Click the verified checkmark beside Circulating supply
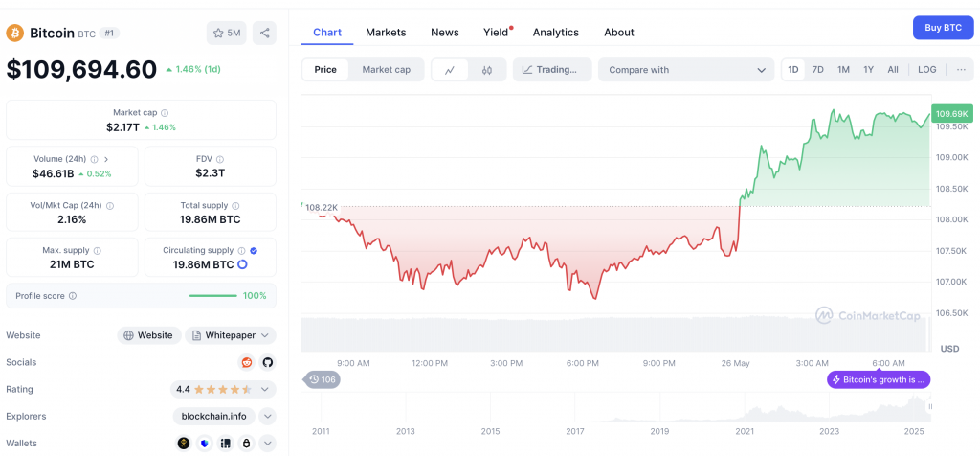This screenshot has height=456, width=980. point(253,250)
